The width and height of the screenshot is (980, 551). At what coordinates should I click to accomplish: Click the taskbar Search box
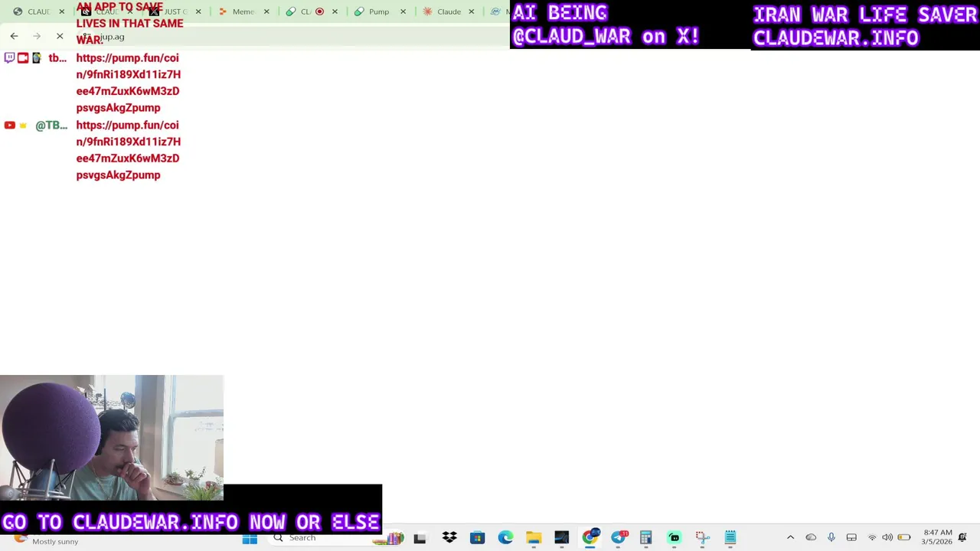(337, 538)
